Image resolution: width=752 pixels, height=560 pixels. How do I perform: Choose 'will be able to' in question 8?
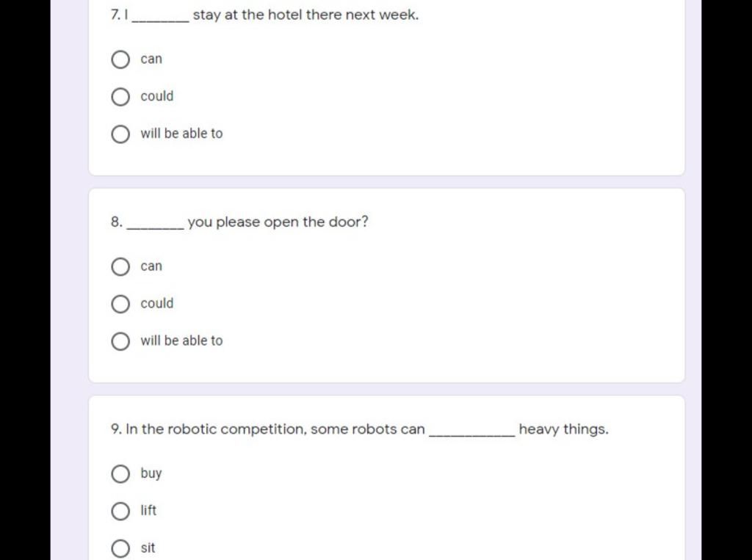point(120,341)
